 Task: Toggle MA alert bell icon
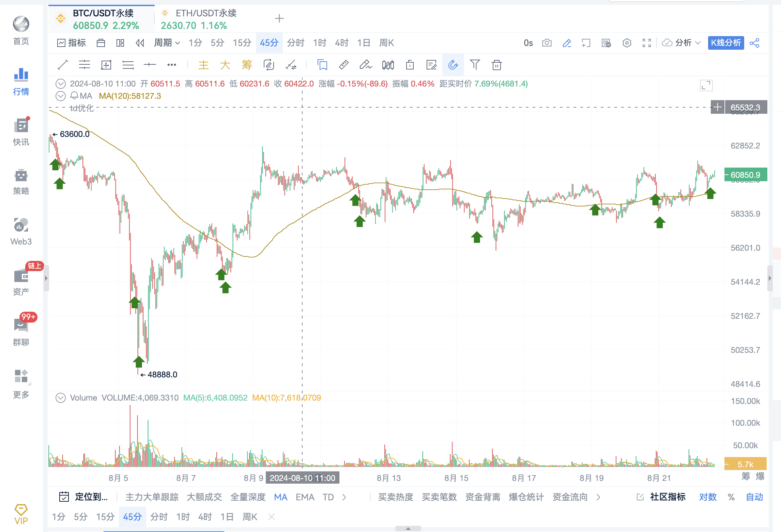74,96
